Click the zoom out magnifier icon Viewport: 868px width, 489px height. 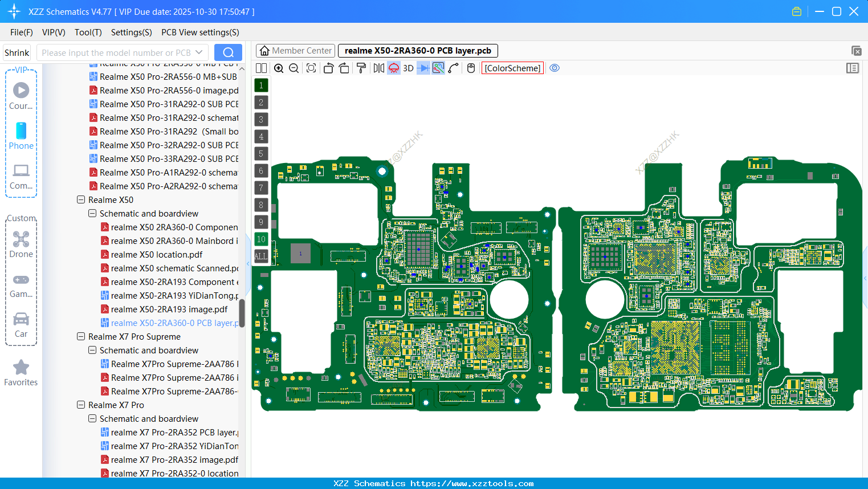[294, 68]
